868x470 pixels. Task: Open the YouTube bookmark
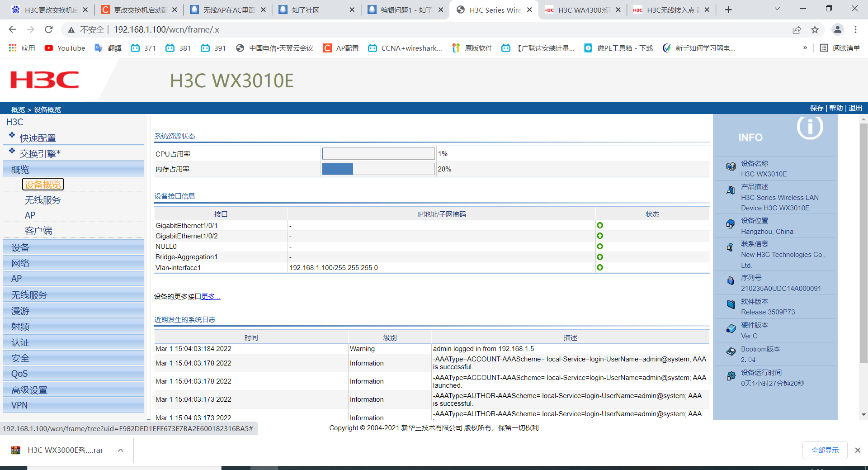pos(65,48)
